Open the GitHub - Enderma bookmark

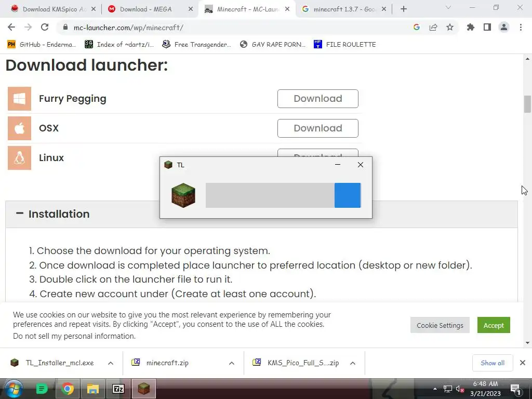42,45
